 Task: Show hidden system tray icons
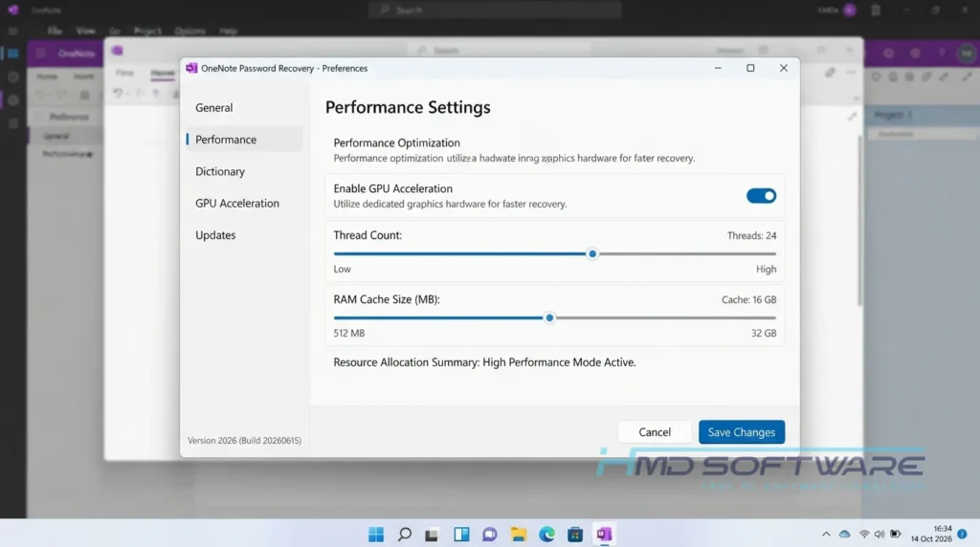point(826,534)
